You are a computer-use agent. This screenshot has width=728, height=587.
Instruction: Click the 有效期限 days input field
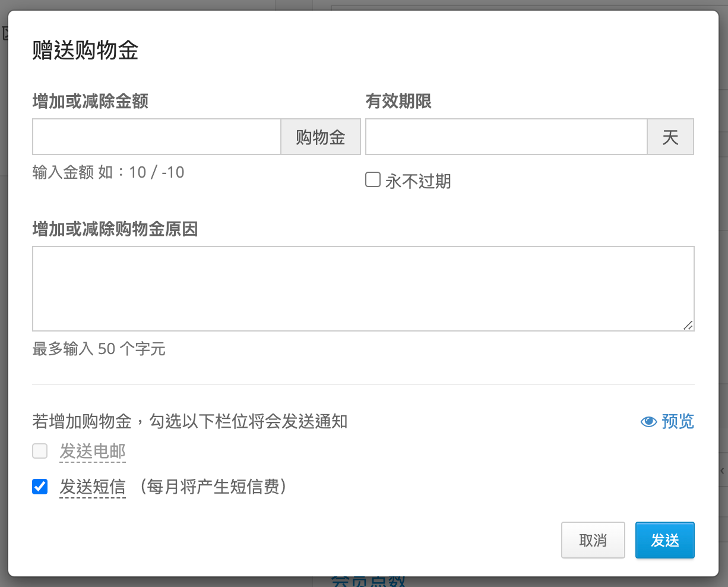pos(506,137)
